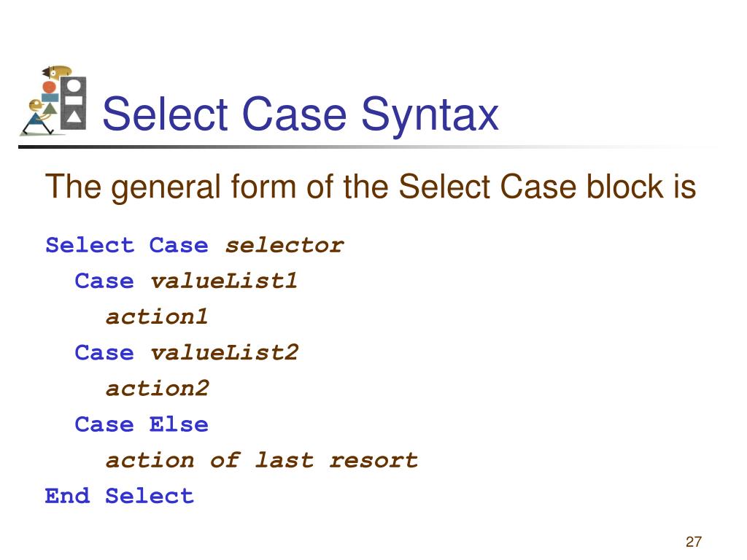This screenshot has height=560, width=747.
Task: Click the red circle in the logo
Action: (x=49, y=87)
